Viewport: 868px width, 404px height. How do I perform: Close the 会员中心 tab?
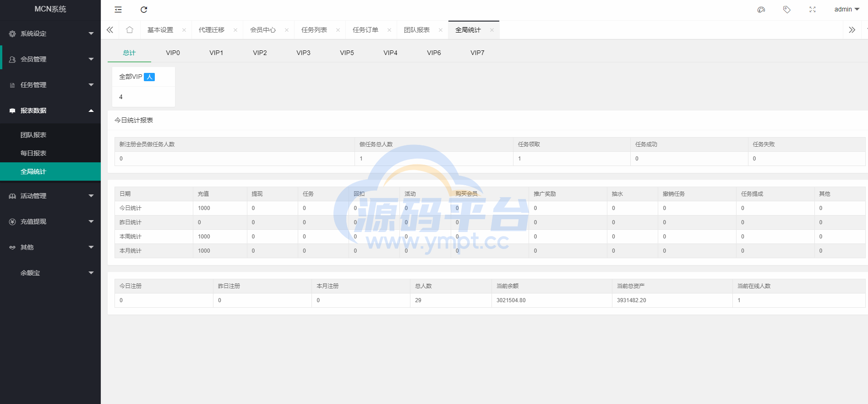(x=287, y=30)
